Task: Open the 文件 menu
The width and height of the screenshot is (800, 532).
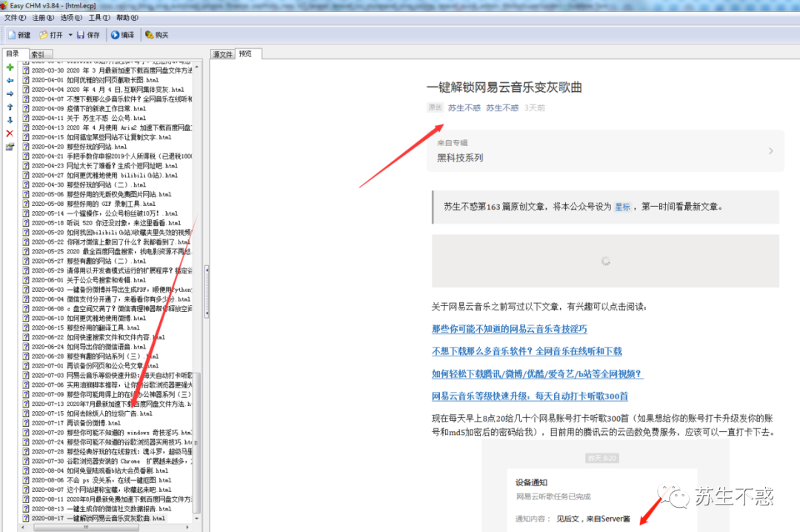Action: coord(15,18)
